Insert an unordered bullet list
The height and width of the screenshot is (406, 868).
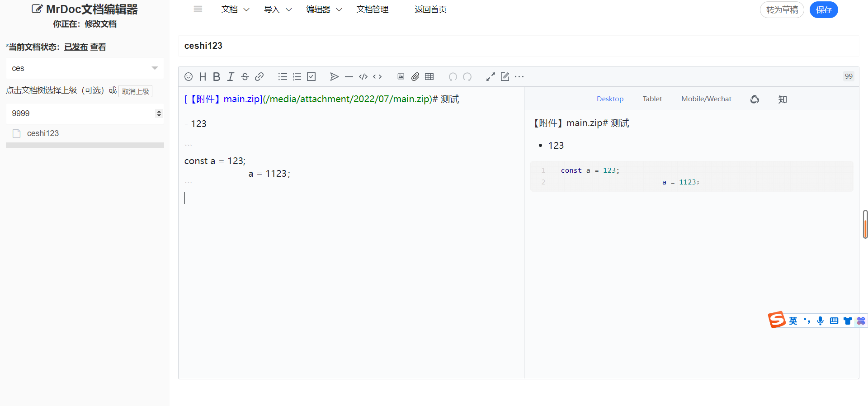click(283, 77)
